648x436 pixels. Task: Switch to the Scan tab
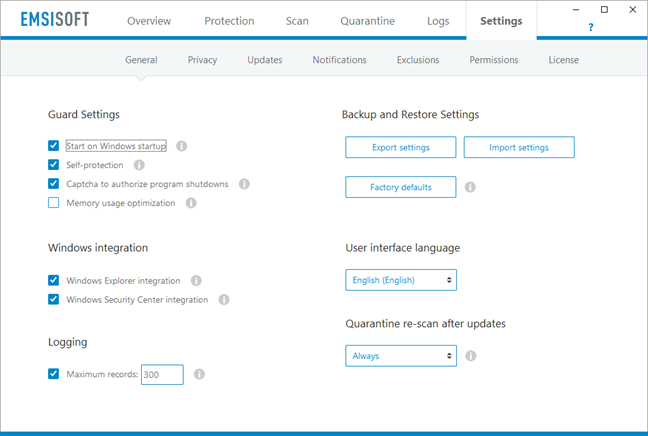297,21
